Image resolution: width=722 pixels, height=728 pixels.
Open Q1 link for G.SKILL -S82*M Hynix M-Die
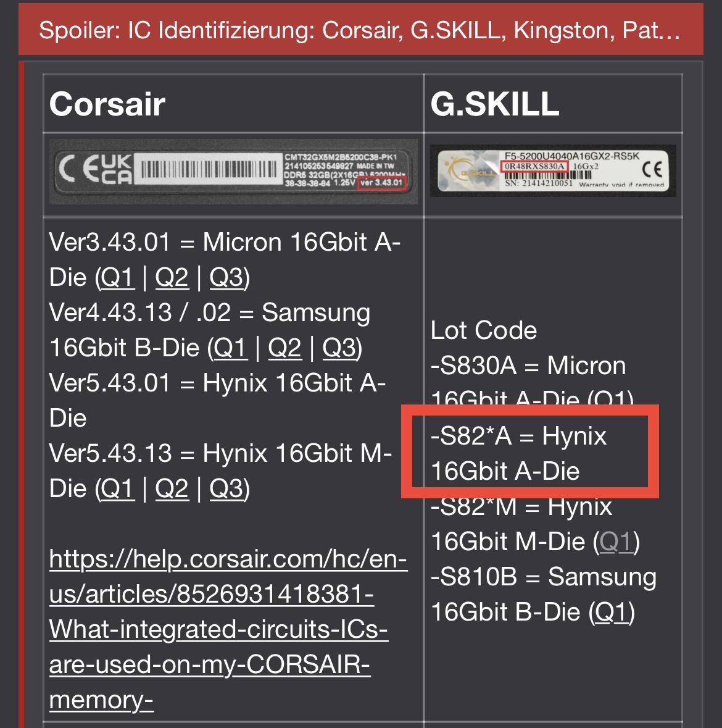tap(616, 542)
